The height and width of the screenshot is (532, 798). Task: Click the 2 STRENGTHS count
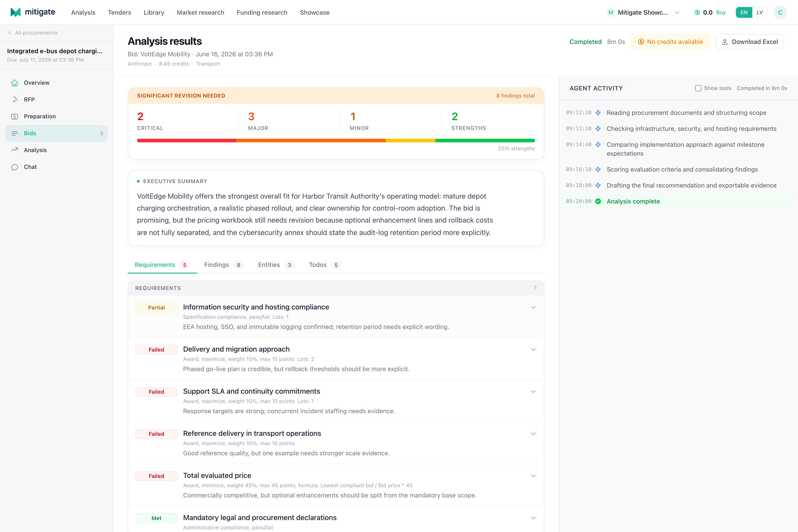point(469,121)
